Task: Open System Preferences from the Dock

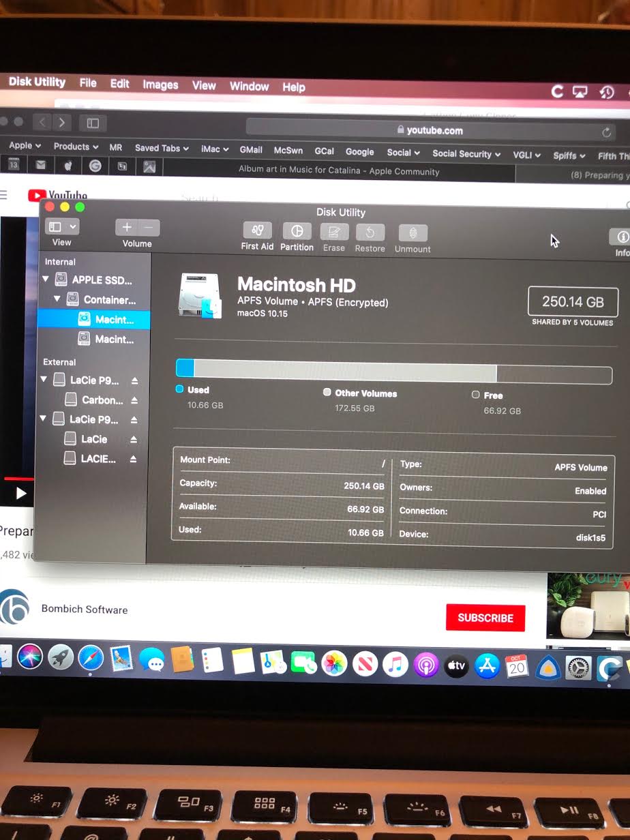Action: pyautogui.click(x=579, y=667)
